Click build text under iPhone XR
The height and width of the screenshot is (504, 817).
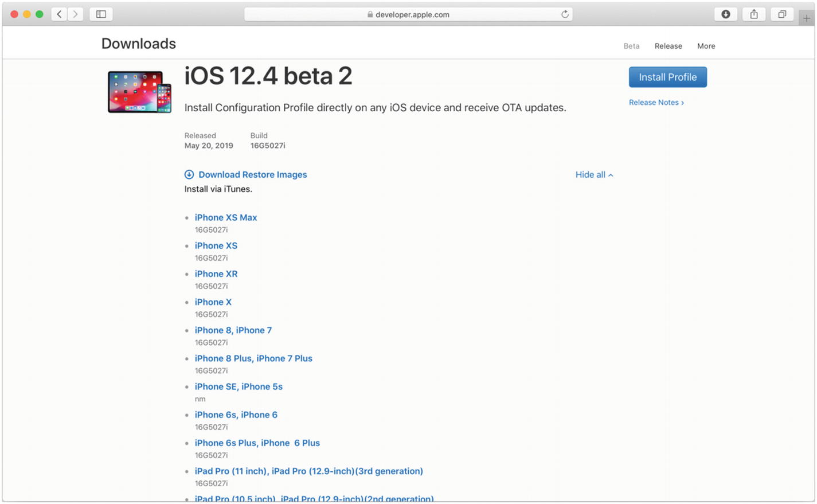point(211,286)
